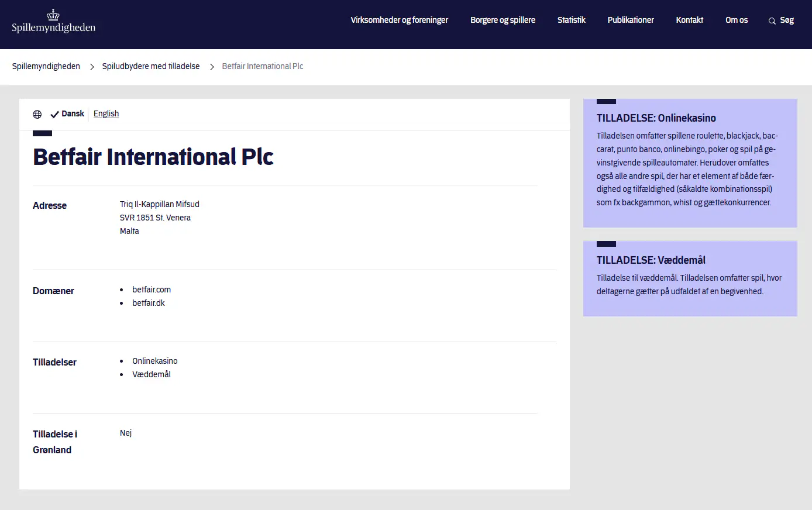
Task: Open the Statistik menu
Action: tap(571, 20)
